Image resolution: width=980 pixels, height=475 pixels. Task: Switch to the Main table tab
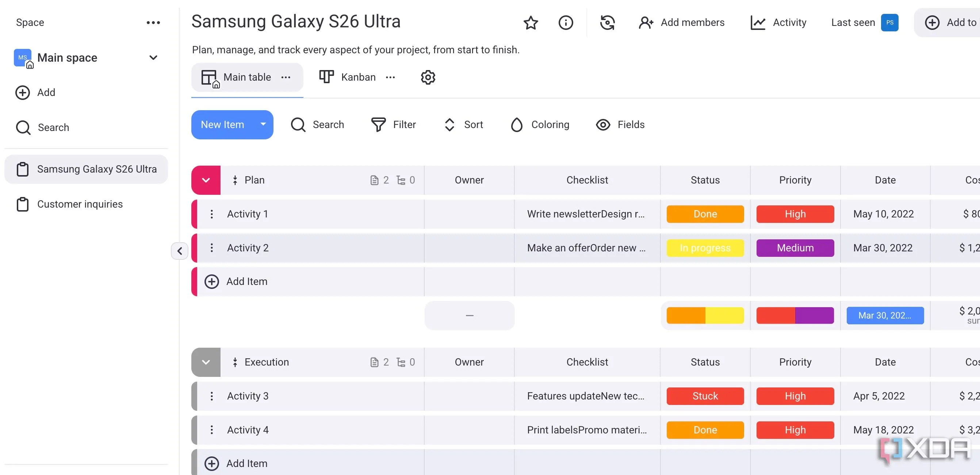point(247,77)
